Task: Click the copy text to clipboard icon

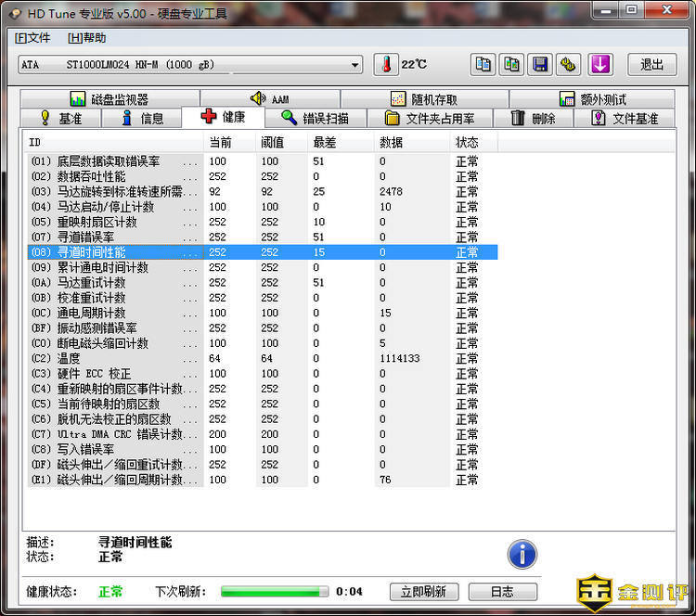Action: 483,64
